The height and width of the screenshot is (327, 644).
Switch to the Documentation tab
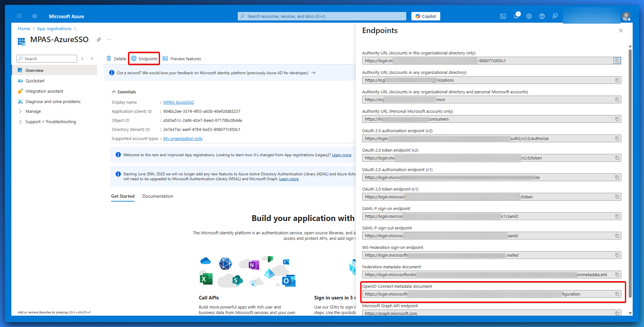click(x=158, y=196)
